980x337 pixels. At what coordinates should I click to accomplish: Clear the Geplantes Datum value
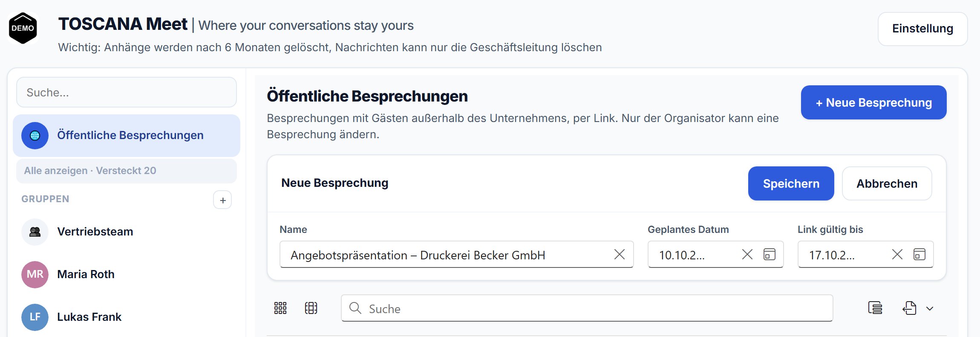pyautogui.click(x=747, y=255)
